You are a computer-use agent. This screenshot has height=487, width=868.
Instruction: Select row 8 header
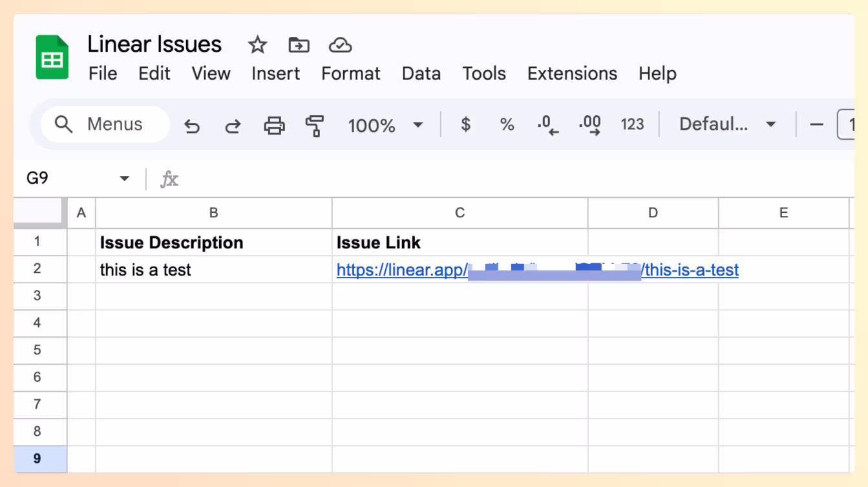click(x=40, y=432)
